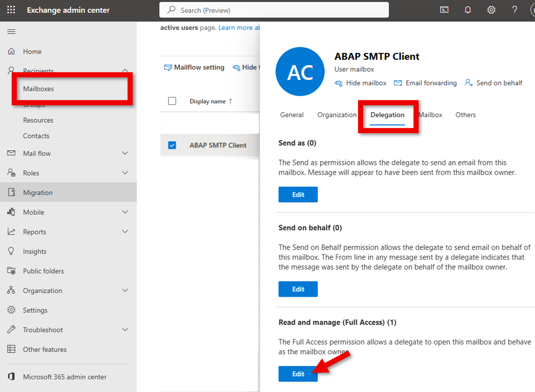
Task: Edit the Send on behalf permission
Action: 298,289
